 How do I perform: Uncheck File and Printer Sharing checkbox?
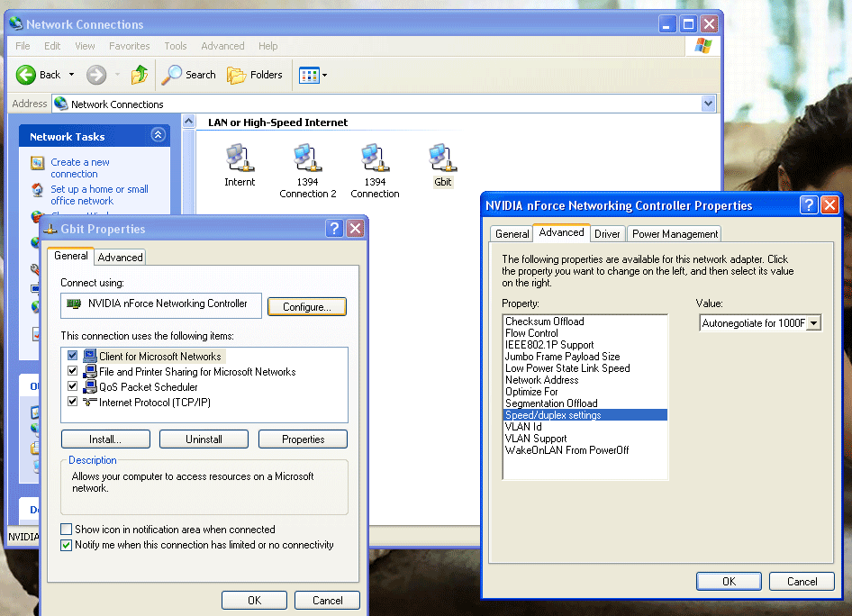click(x=72, y=371)
